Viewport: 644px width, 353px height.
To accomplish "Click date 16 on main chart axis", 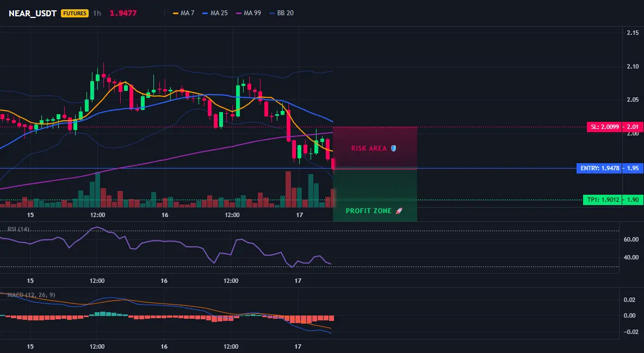I will coord(165,215).
